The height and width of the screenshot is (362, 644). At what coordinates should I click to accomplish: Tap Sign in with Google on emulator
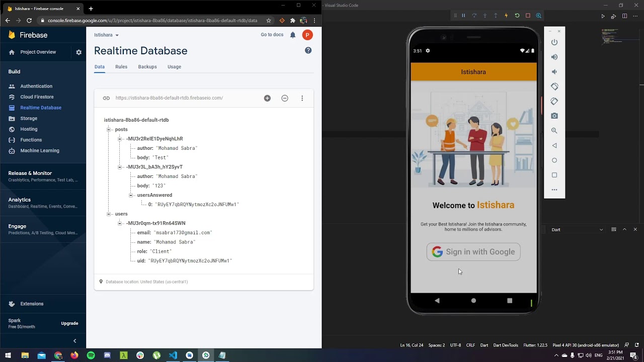click(473, 252)
